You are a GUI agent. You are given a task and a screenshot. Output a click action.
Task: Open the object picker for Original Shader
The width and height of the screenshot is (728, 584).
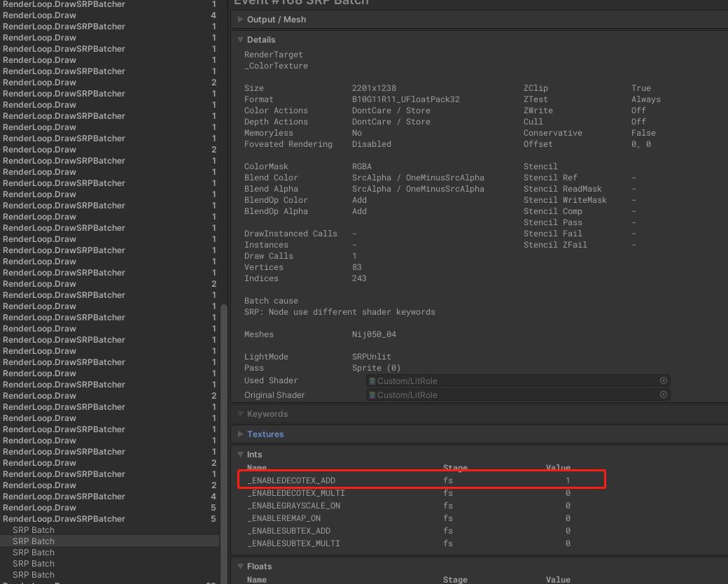(664, 394)
